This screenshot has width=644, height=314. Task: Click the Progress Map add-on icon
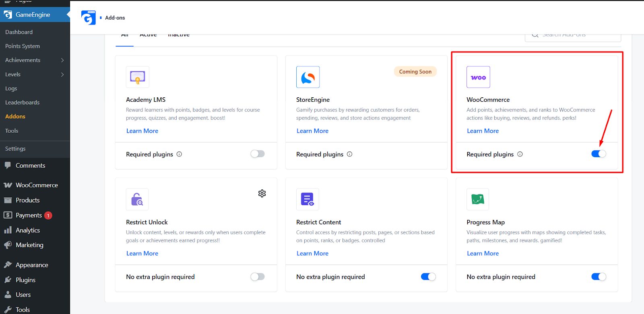point(478,199)
